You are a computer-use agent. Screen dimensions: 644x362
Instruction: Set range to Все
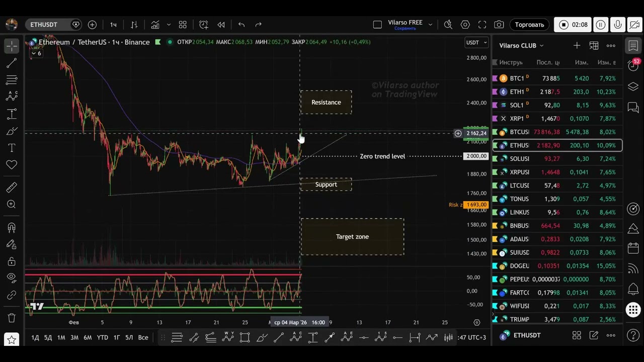143,337
